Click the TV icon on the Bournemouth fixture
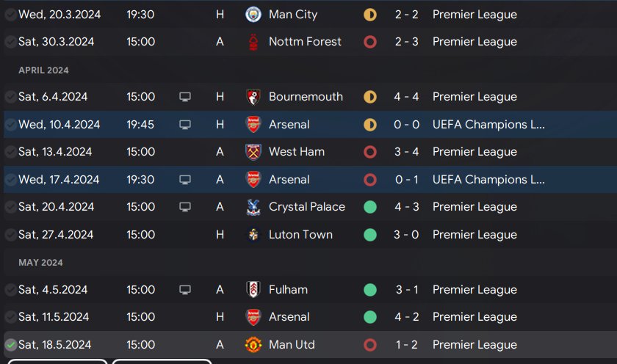Viewport: 617px width, 364px height. [x=185, y=97]
